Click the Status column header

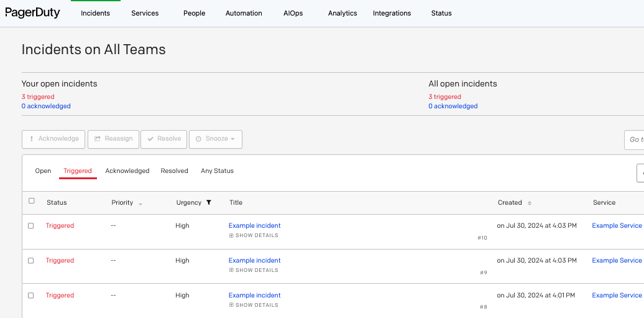[x=57, y=202]
